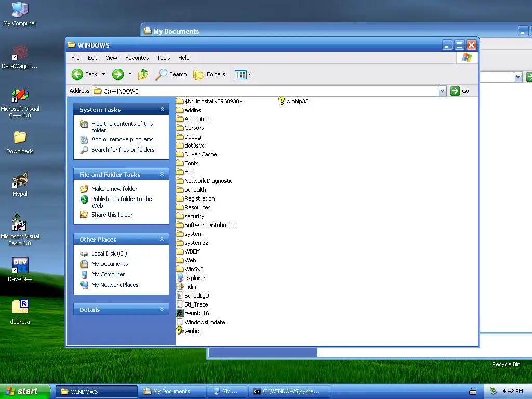532x399 pixels.
Task: Open the File menu
Action: [x=75, y=58]
